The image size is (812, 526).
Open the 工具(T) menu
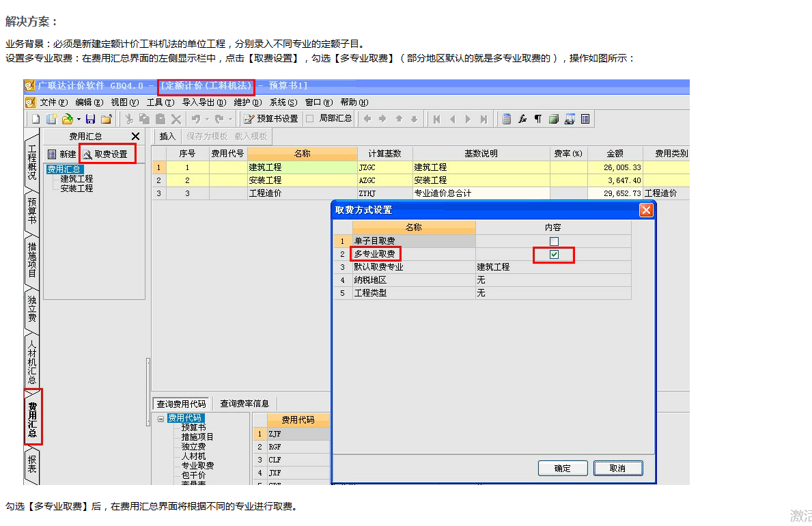[x=160, y=102]
